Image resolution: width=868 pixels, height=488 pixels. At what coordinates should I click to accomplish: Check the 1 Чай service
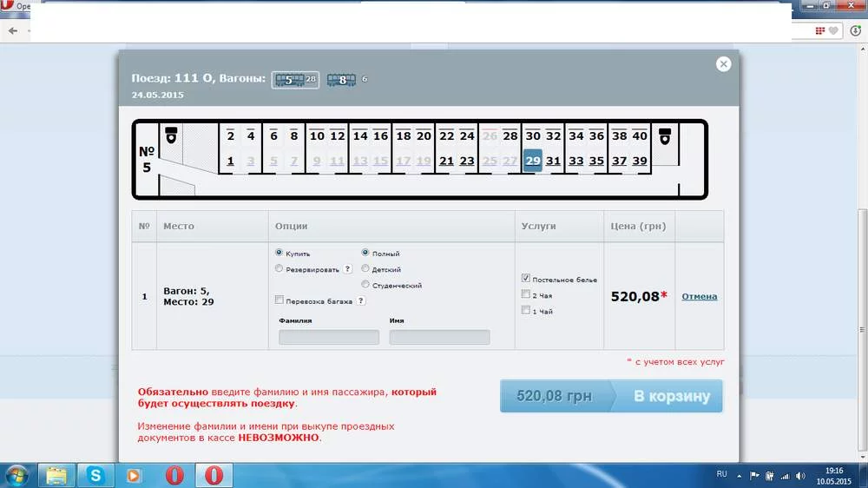tap(525, 310)
